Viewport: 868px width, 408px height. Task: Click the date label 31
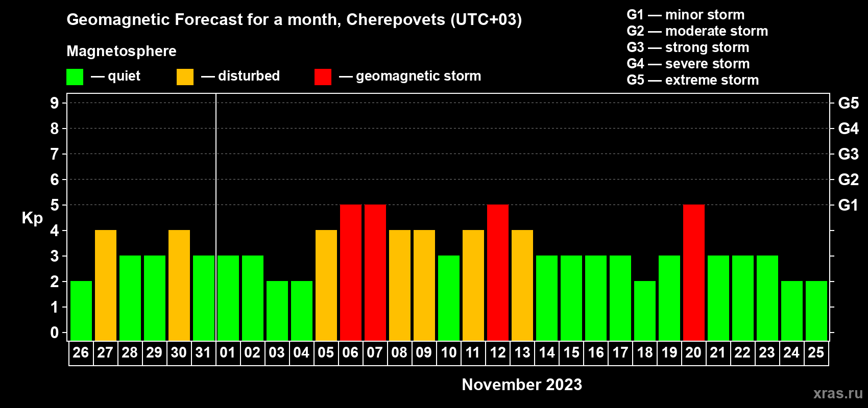[x=203, y=352]
